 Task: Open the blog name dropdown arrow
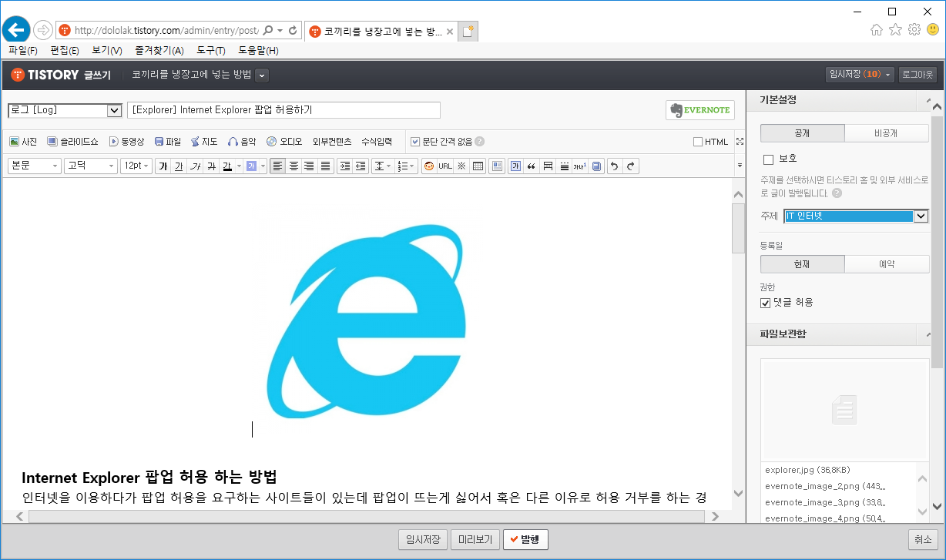pos(262,75)
